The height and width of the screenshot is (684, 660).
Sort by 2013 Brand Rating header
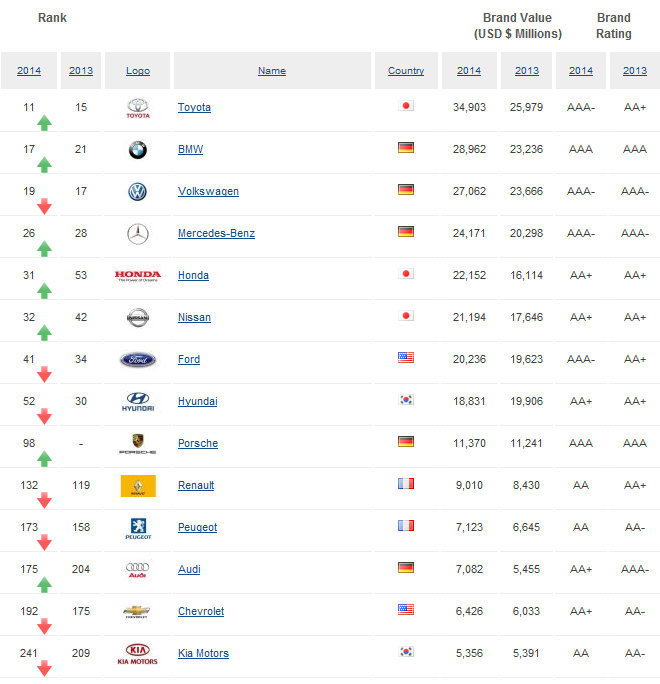634,71
